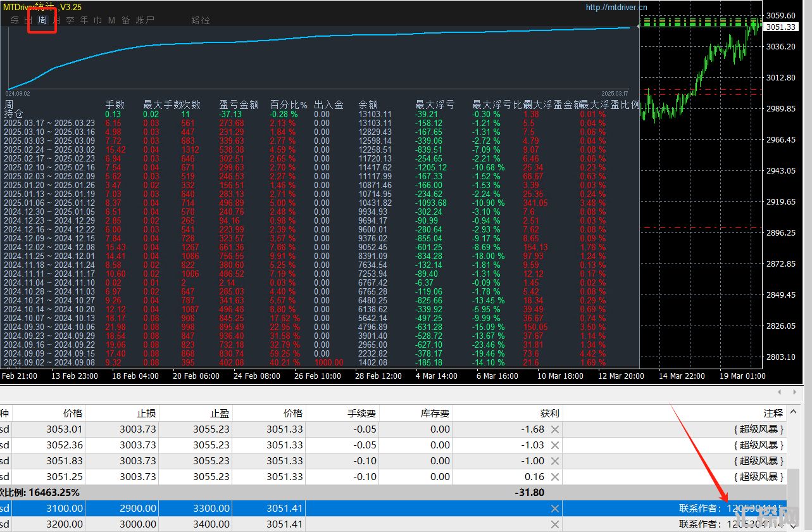812x532 pixels.
Task: Delete the pending order priced 3100.00
Action: [x=554, y=509]
